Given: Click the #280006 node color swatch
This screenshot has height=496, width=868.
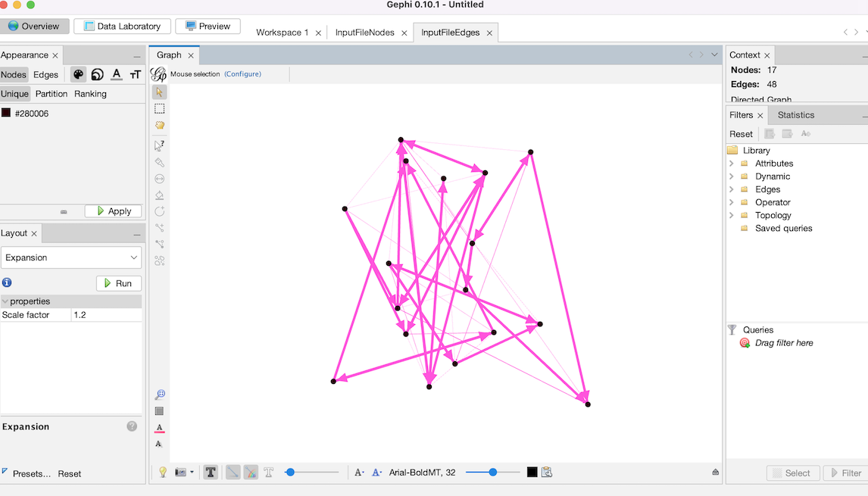Looking at the screenshot, I should tap(6, 113).
